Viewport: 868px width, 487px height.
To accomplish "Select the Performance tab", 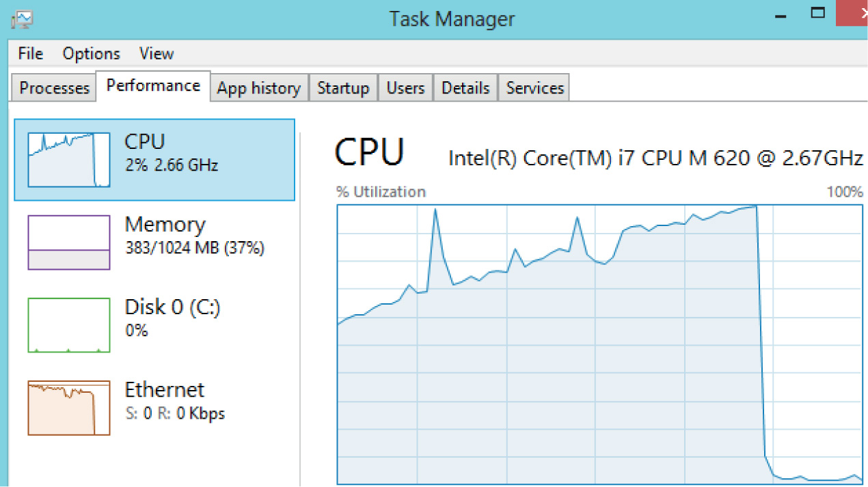I will coord(153,86).
